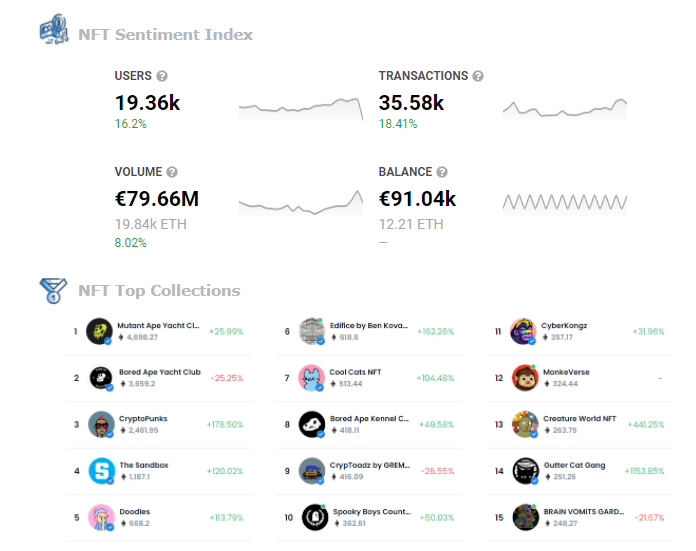This screenshot has height=551, width=696.
Task: Open the Mutant Ape Yacht Club avatar
Action: coord(99,331)
